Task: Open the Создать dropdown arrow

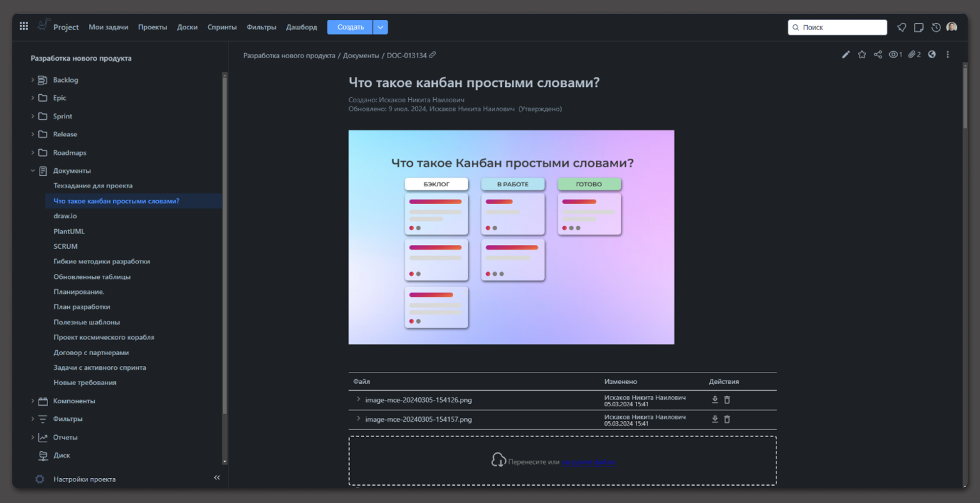Action: tap(380, 28)
